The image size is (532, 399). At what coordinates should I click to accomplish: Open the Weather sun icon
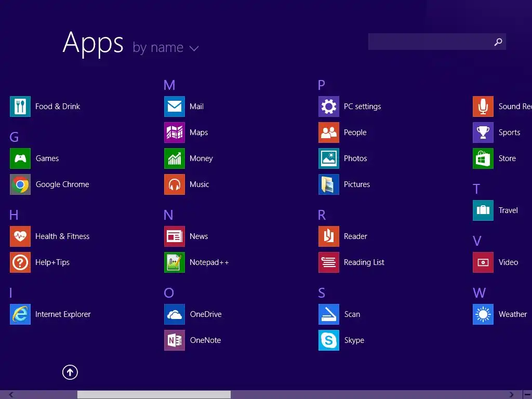pyautogui.click(x=483, y=314)
